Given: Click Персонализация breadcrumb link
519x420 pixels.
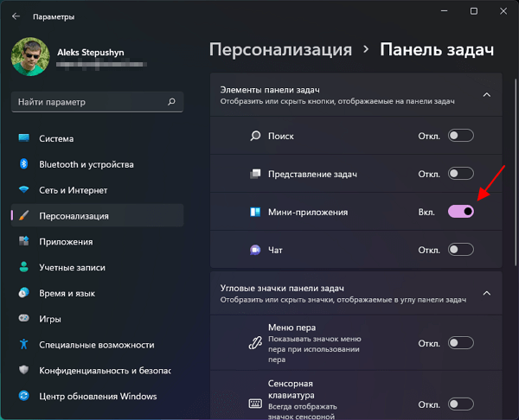Looking at the screenshot, I should 280,49.
